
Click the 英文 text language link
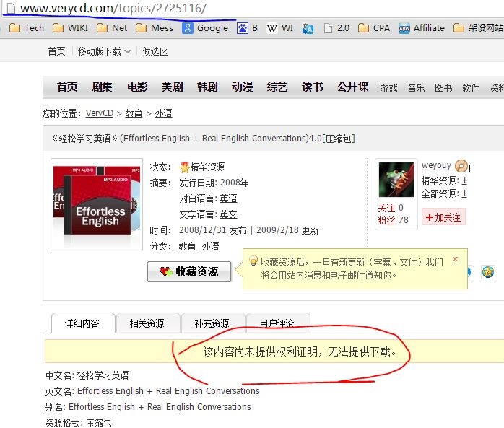coord(229,214)
